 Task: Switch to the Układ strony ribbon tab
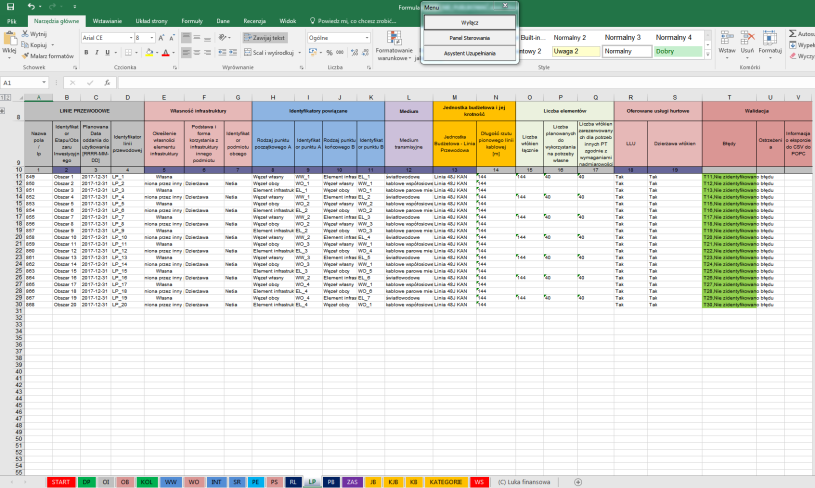[x=151, y=21]
